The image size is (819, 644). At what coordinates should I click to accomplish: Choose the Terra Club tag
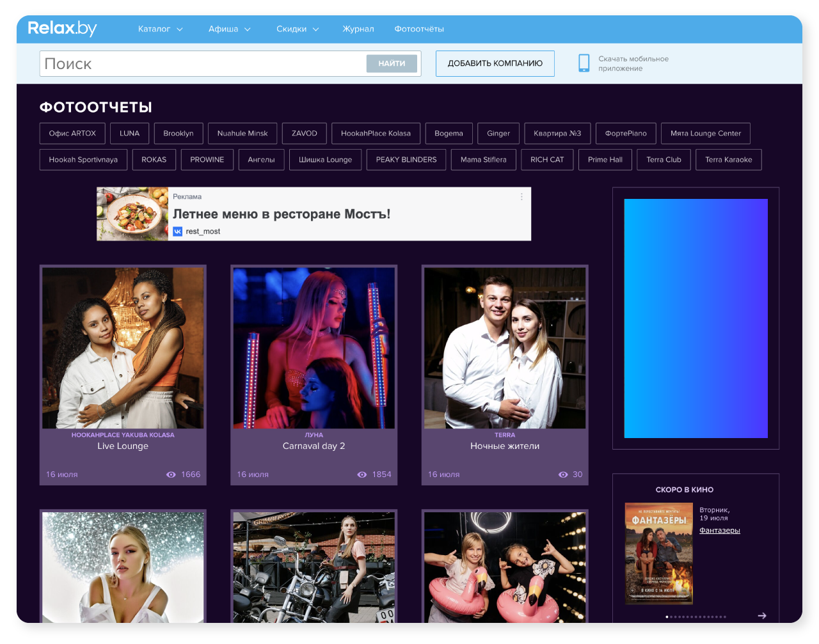664,159
